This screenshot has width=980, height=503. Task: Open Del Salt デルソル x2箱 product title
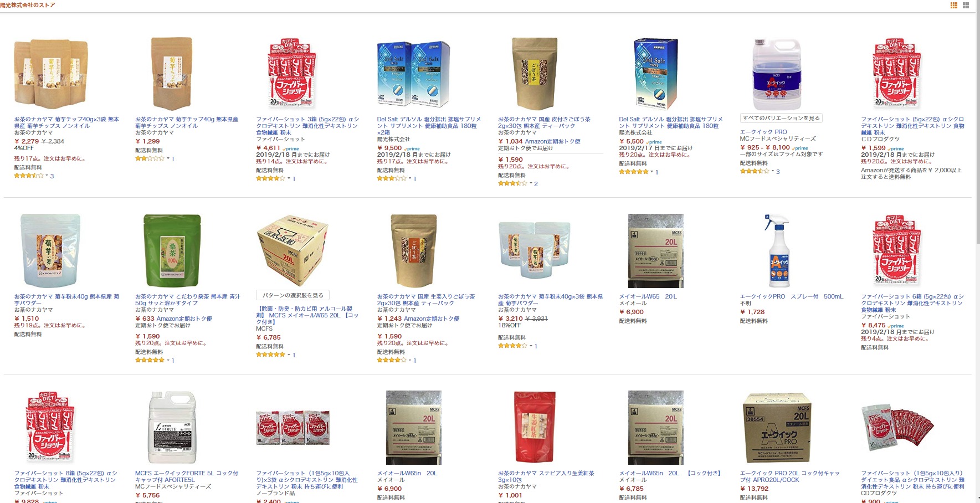click(x=429, y=126)
